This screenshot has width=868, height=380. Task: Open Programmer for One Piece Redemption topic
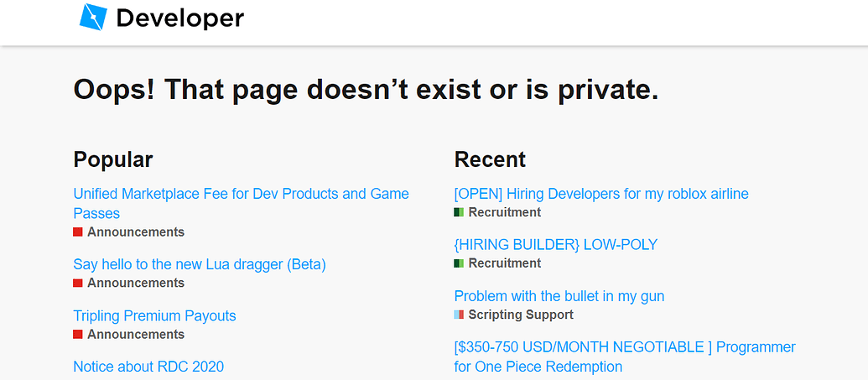(x=625, y=357)
